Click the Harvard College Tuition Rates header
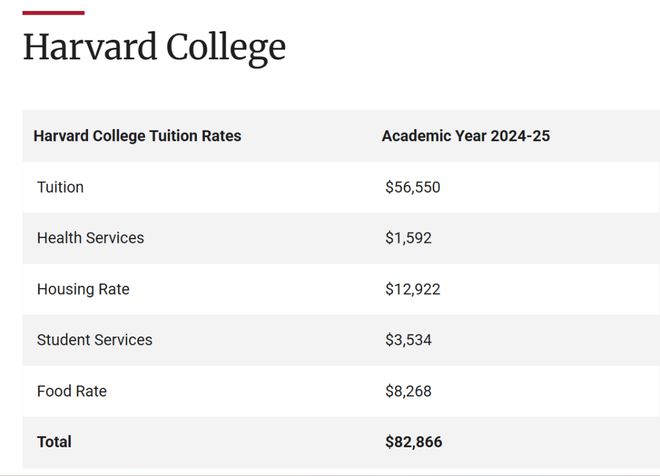Screen dimensions: 660x476 pos(137,136)
